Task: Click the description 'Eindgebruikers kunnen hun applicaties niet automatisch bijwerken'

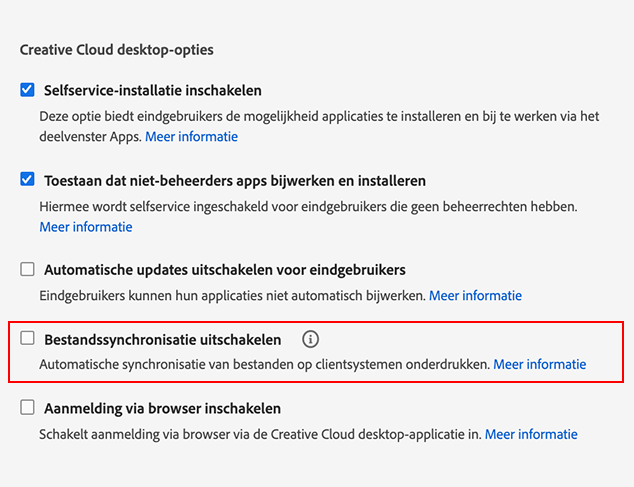Action: tap(232, 296)
